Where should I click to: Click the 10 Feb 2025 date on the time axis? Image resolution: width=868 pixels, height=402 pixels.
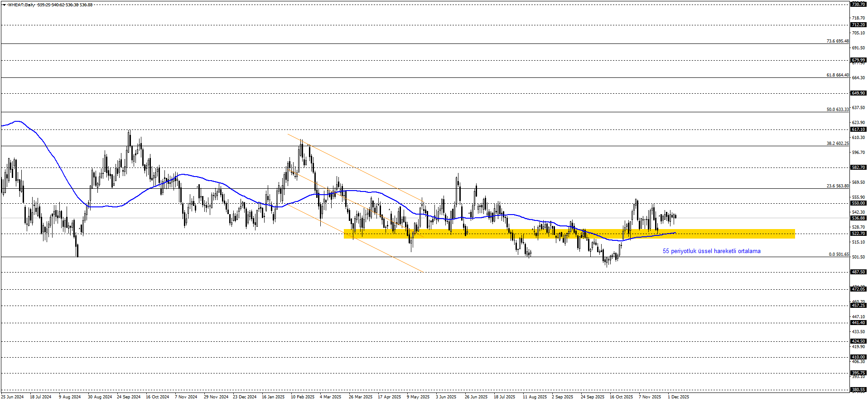[x=303, y=397]
